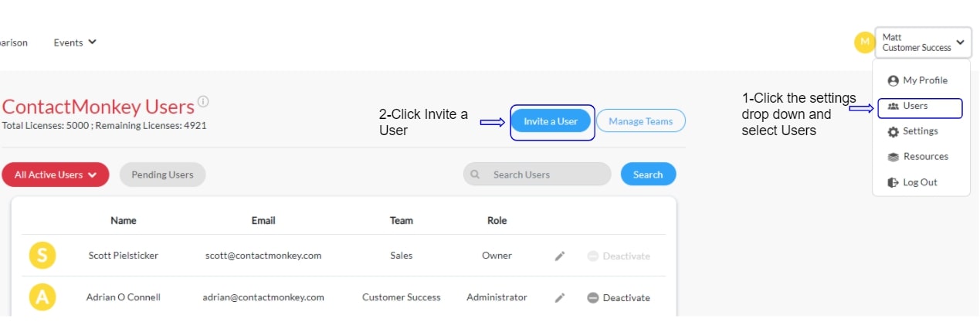
Task: Click into the Search Users field
Action: coord(537,175)
